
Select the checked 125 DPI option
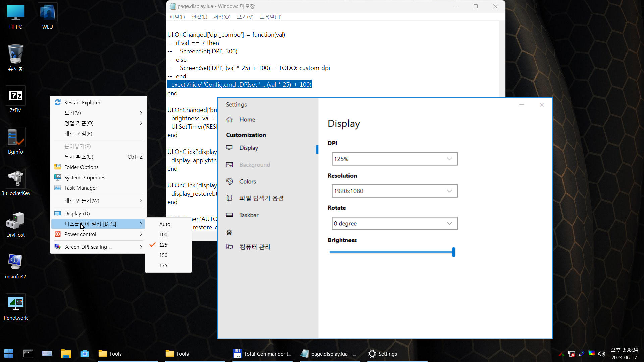tap(168, 245)
